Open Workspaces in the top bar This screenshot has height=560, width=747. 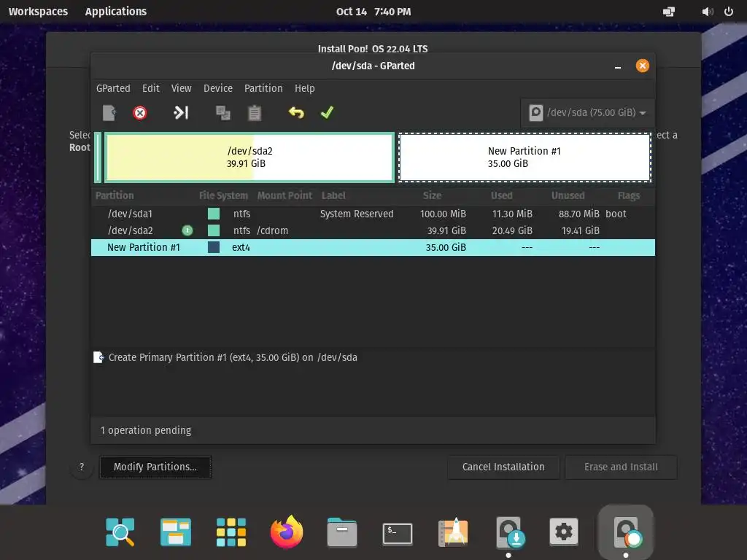(x=38, y=12)
